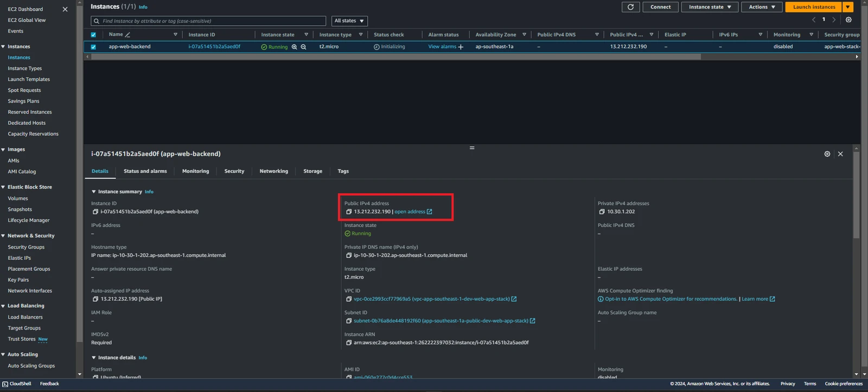Switch to the Security tab
The image size is (868, 392).
pos(234,172)
